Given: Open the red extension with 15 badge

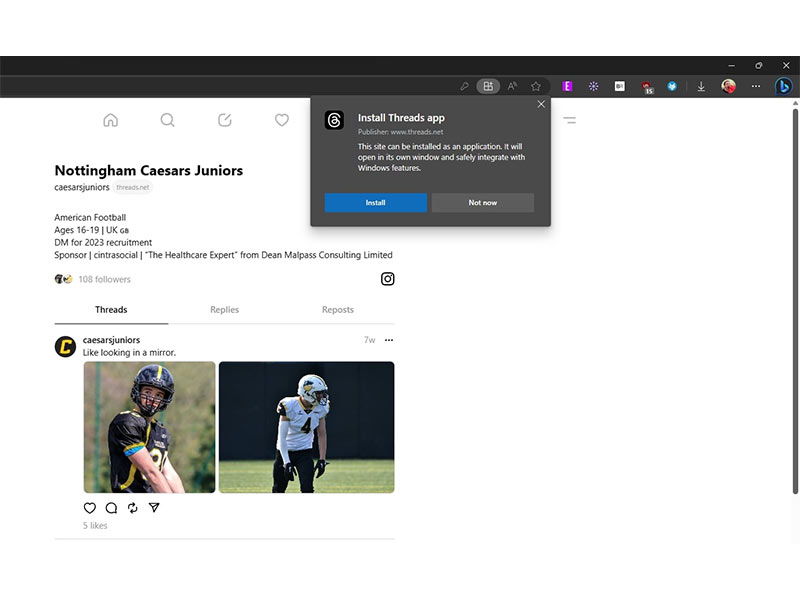Looking at the screenshot, I should click(647, 87).
